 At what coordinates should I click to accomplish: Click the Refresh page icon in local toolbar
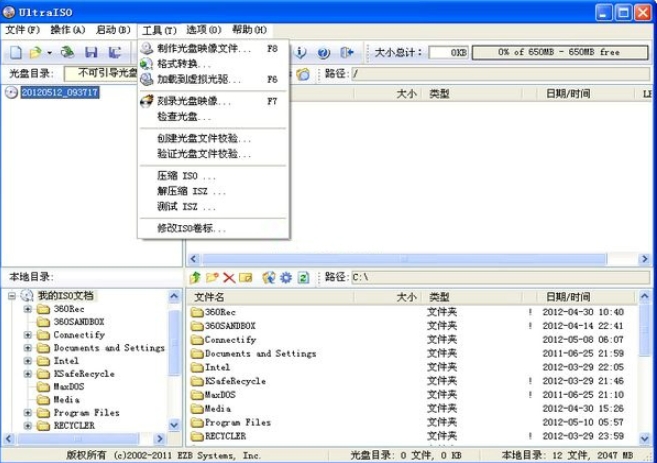303,277
